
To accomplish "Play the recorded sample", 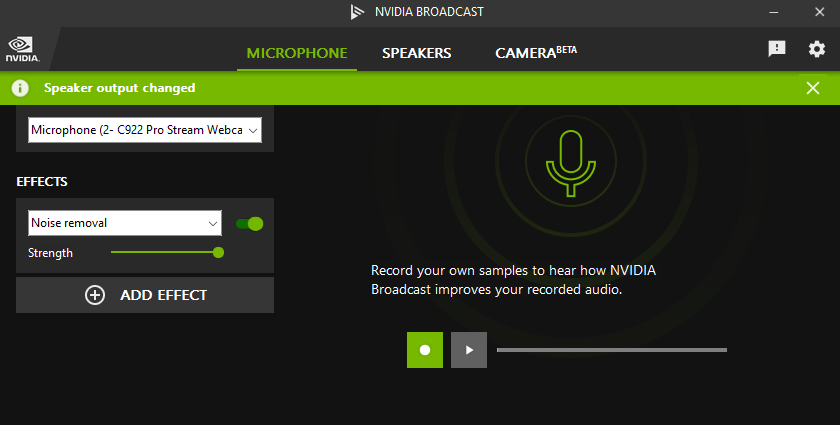I will (469, 350).
